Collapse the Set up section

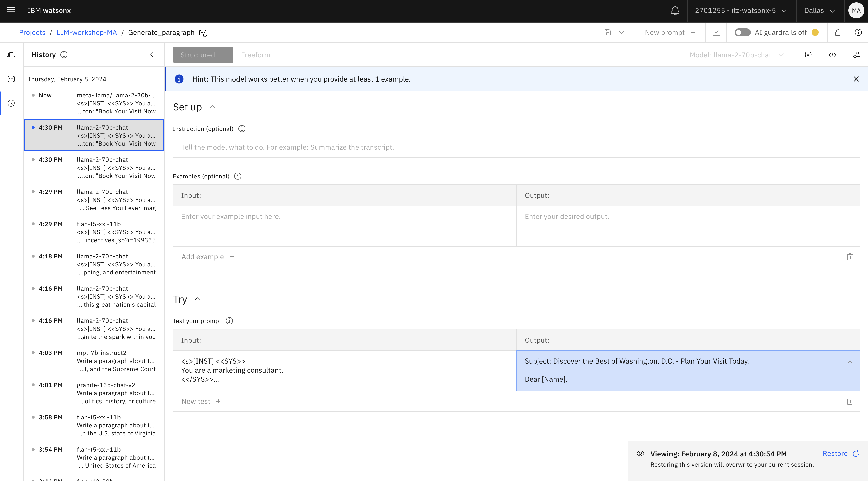click(212, 107)
